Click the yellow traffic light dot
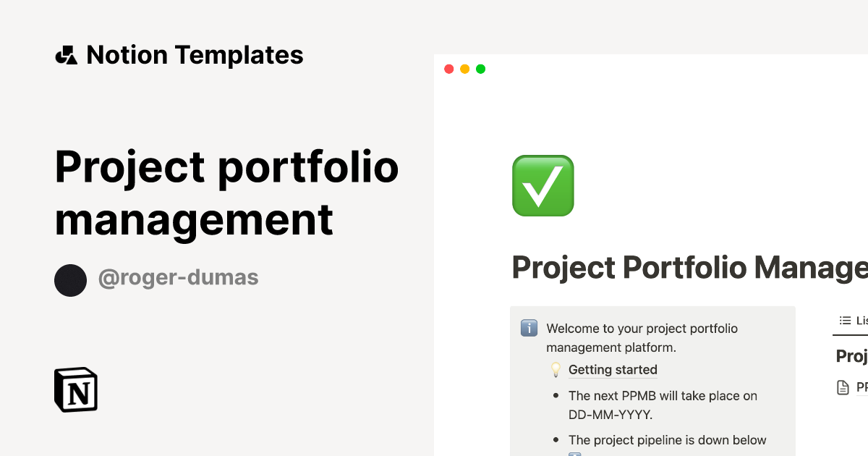This screenshot has width=868, height=456. pos(464,69)
